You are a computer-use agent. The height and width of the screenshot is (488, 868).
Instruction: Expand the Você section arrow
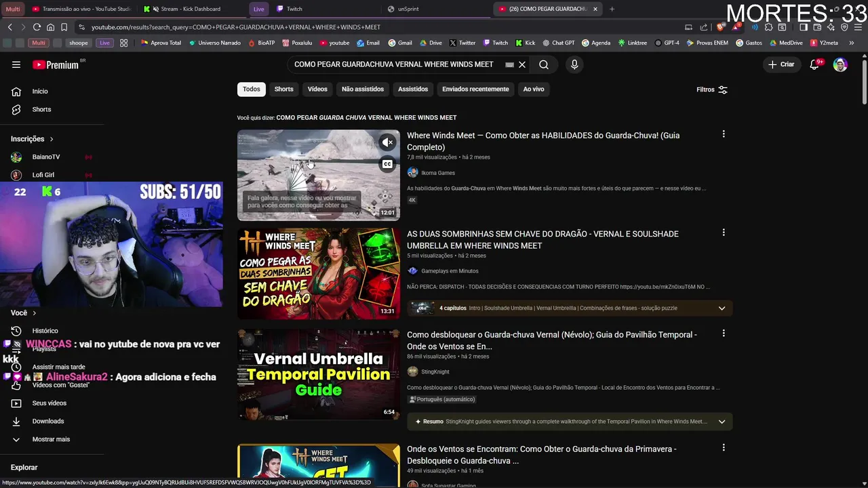34,313
